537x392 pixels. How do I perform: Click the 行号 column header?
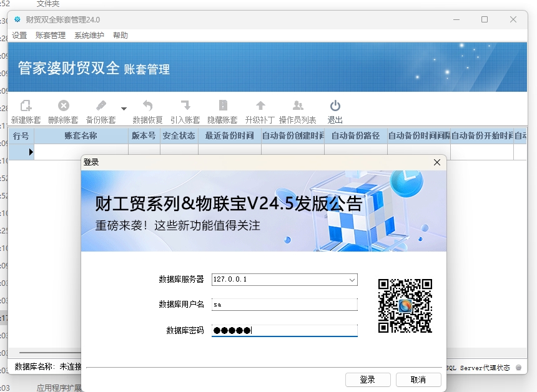click(21, 136)
